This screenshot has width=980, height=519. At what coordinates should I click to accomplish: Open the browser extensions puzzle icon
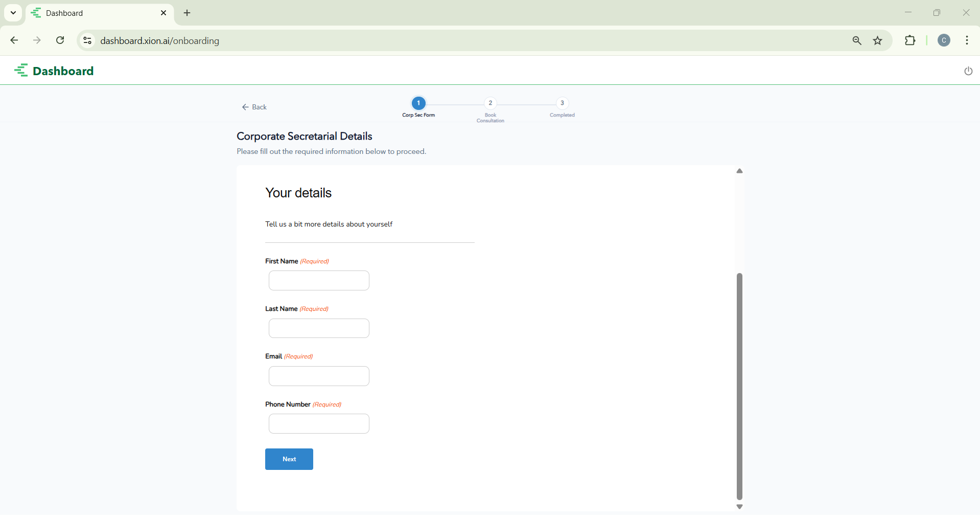(x=910, y=41)
